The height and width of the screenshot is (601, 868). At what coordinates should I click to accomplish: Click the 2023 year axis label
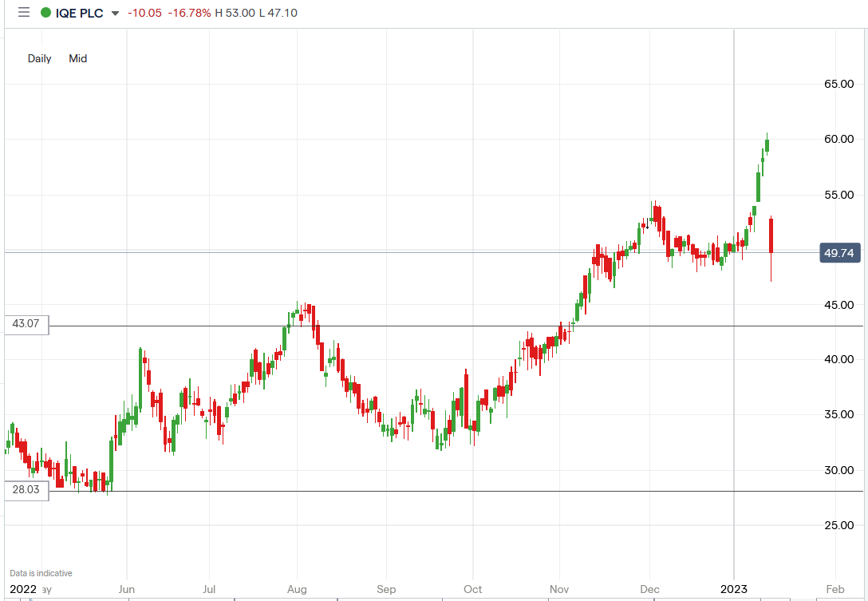tap(733, 589)
